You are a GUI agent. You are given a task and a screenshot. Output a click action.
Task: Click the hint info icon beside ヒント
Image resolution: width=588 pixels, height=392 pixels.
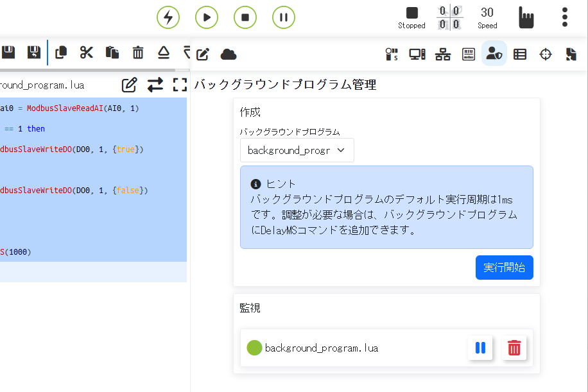pos(255,184)
